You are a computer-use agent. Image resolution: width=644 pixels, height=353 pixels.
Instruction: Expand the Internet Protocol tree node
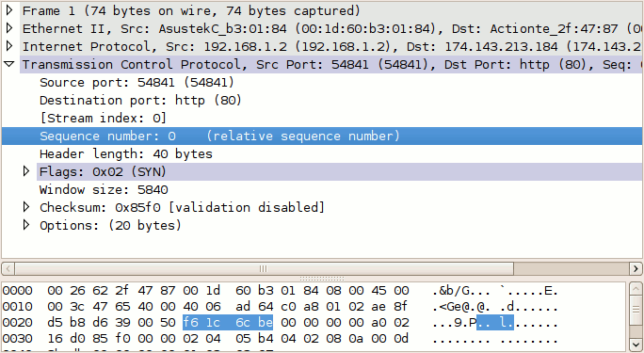click(x=9, y=46)
